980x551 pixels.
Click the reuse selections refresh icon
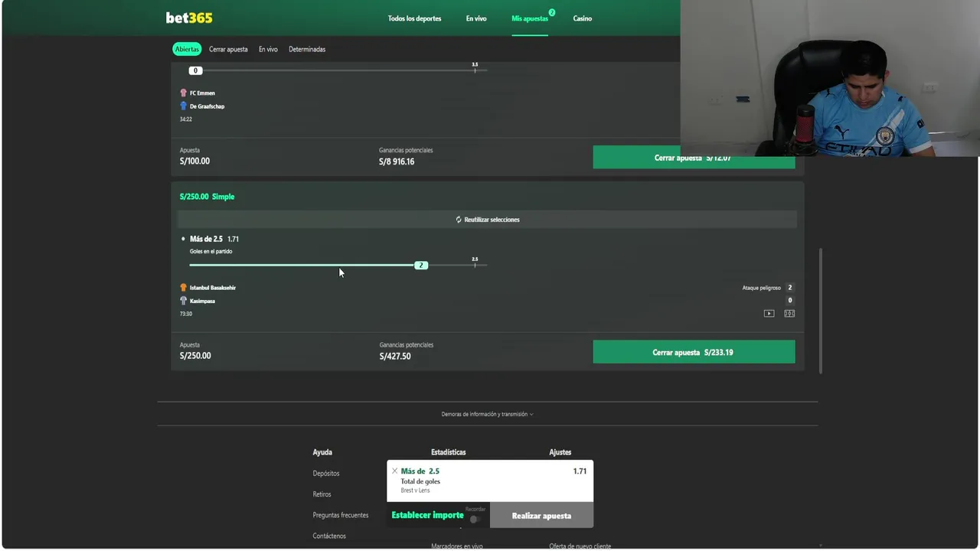pyautogui.click(x=459, y=220)
